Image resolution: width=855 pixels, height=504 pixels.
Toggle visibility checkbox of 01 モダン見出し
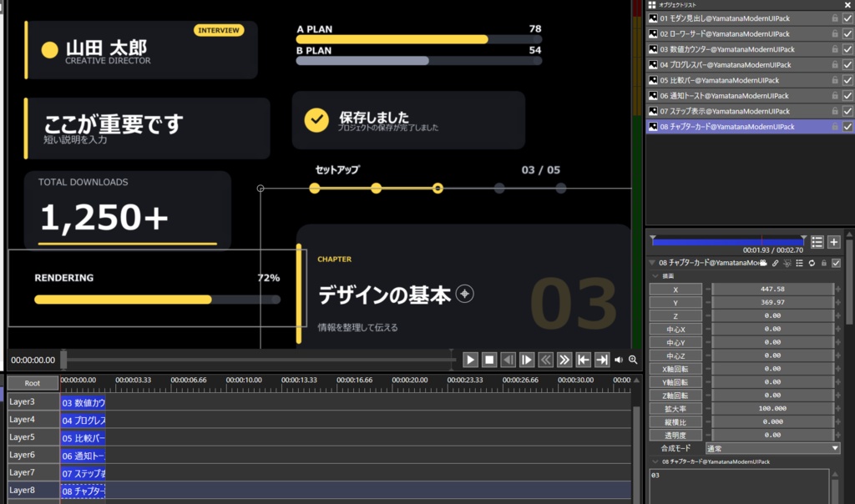point(847,18)
